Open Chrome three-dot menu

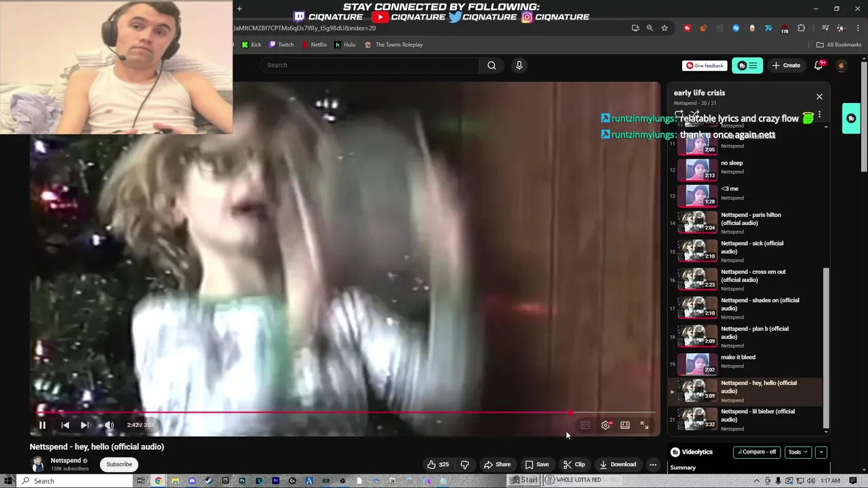click(857, 28)
